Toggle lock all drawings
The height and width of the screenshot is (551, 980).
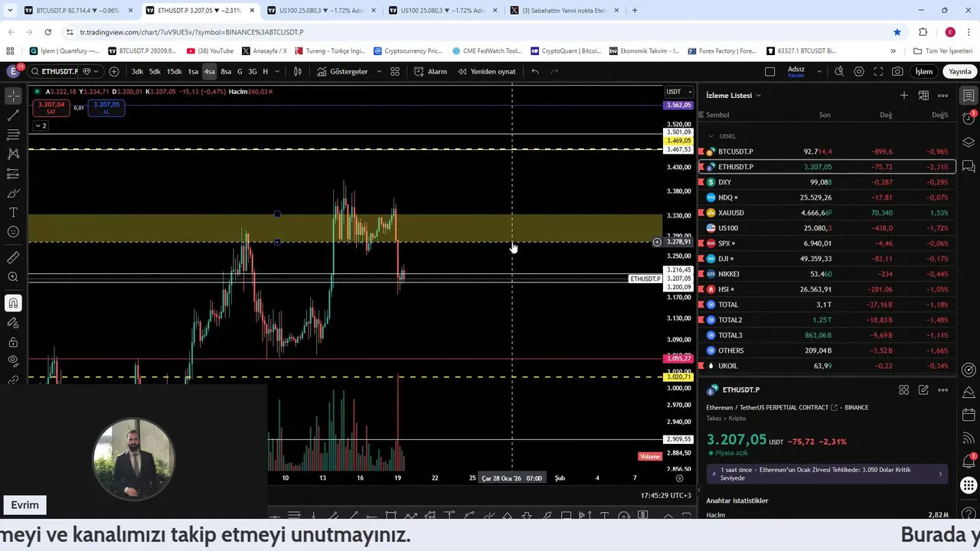[x=13, y=342]
